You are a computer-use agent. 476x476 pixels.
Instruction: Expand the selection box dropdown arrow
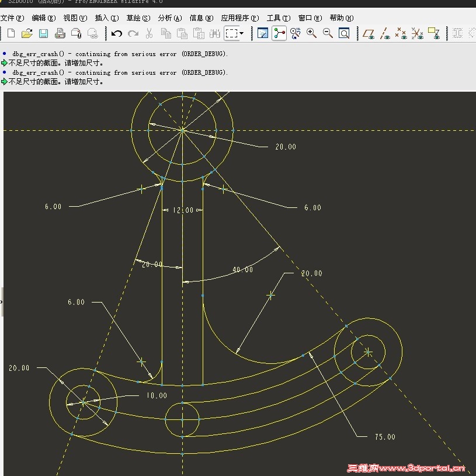(x=242, y=33)
